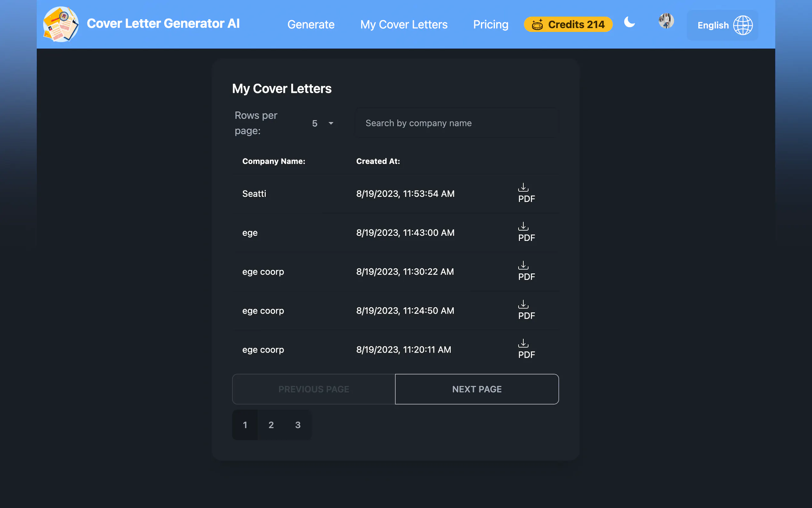Download PDF created at 11:30:22 AM
Image resolution: width=812 pixels, height=508 pixels.
526,271
